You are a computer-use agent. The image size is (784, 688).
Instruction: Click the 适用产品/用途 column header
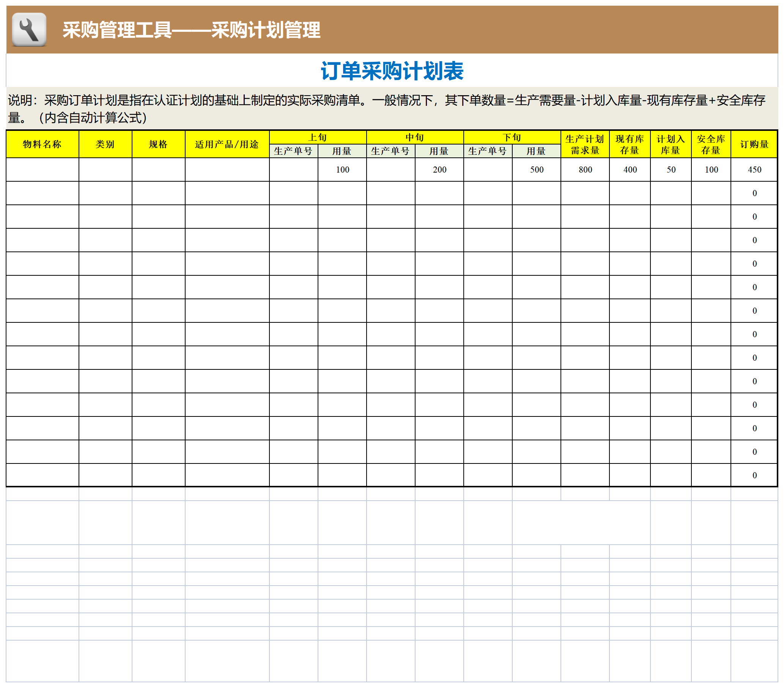(227, 144)
